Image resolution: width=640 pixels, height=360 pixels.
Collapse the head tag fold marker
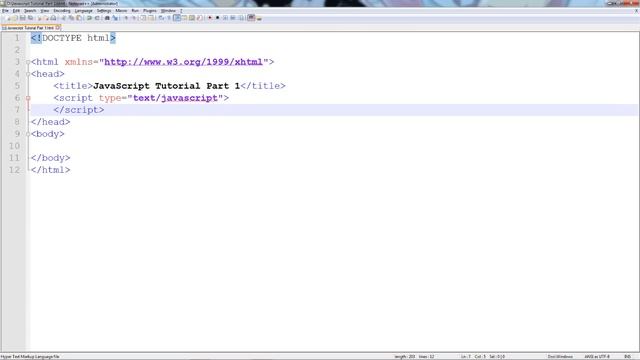(x=28, y=74)
